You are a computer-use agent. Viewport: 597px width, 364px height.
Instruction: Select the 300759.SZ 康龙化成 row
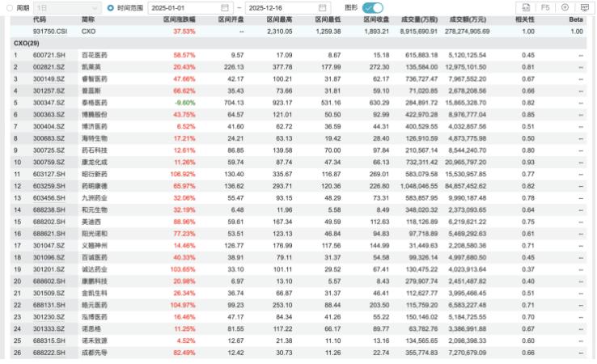point(298,163)
